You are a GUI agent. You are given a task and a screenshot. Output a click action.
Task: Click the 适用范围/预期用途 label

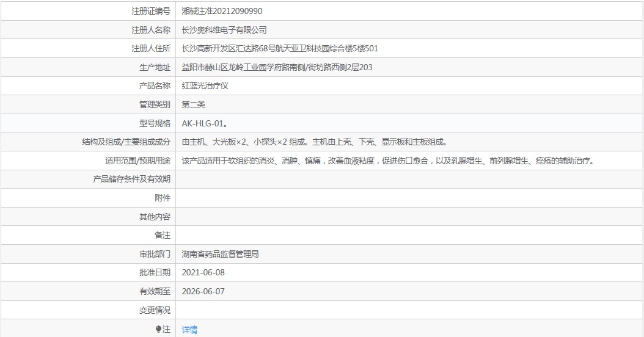pyautogui.click(x=137, y=161)
